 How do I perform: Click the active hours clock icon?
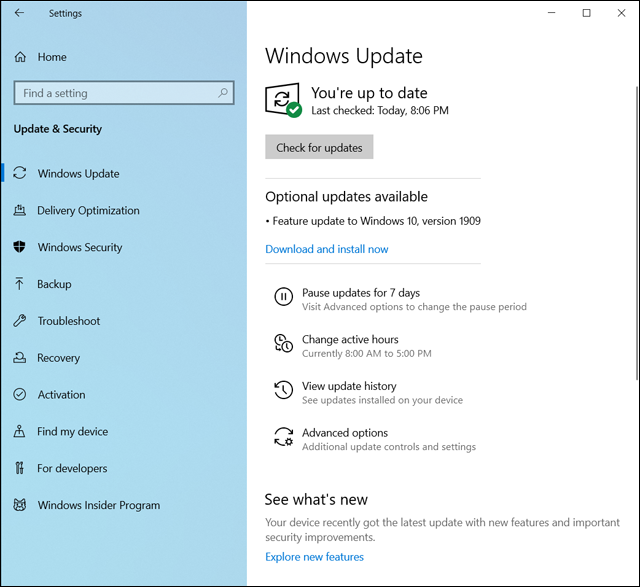[x=283, y=343]
